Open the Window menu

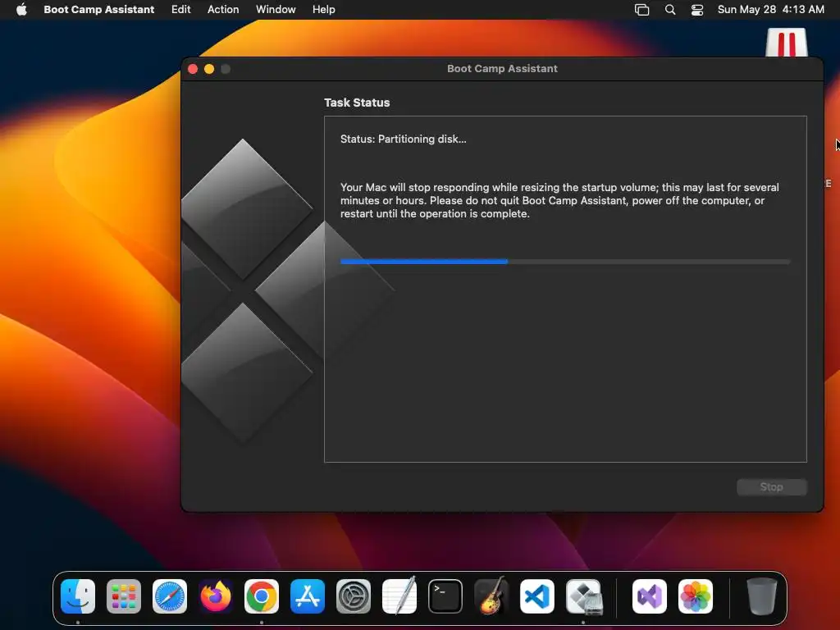pyautogui.click(x=276, y=9)
